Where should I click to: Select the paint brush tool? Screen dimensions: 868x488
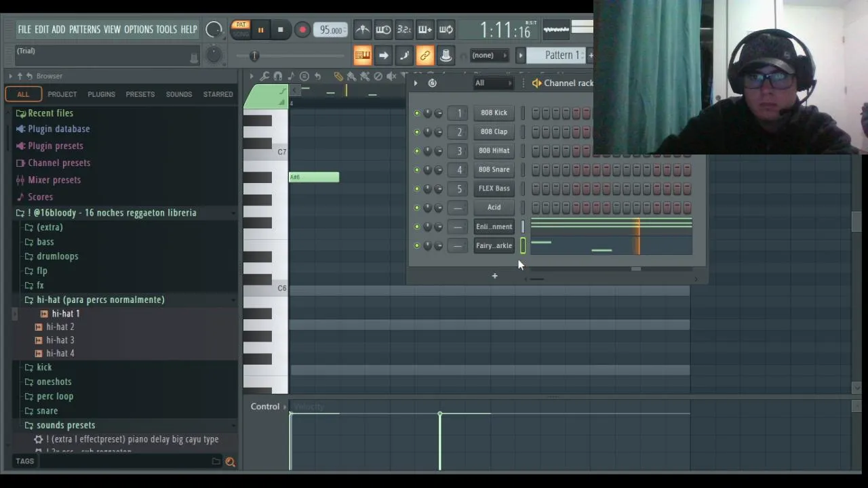(351, 77)
